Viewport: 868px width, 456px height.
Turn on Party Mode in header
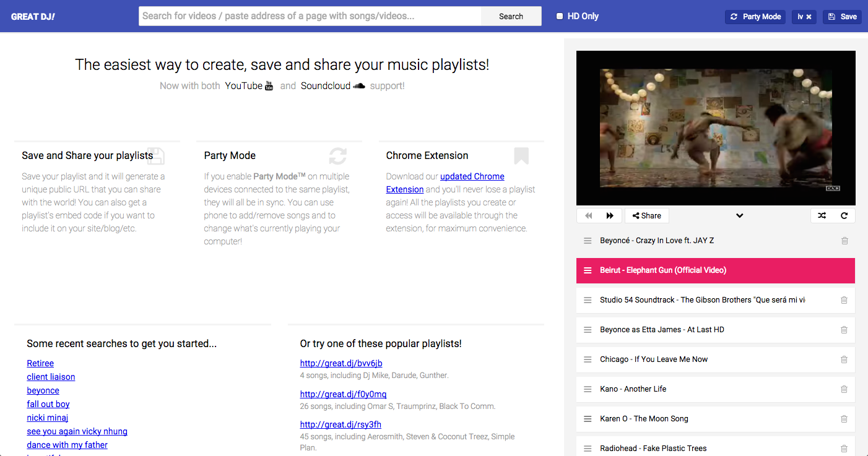tap(755, 17)
